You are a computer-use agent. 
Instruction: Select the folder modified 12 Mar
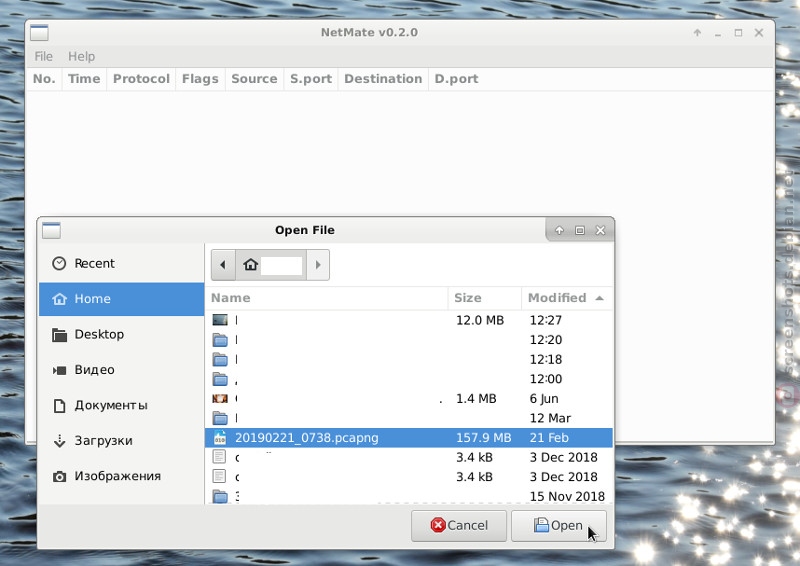pyautogui.click(x=409, y=419)
